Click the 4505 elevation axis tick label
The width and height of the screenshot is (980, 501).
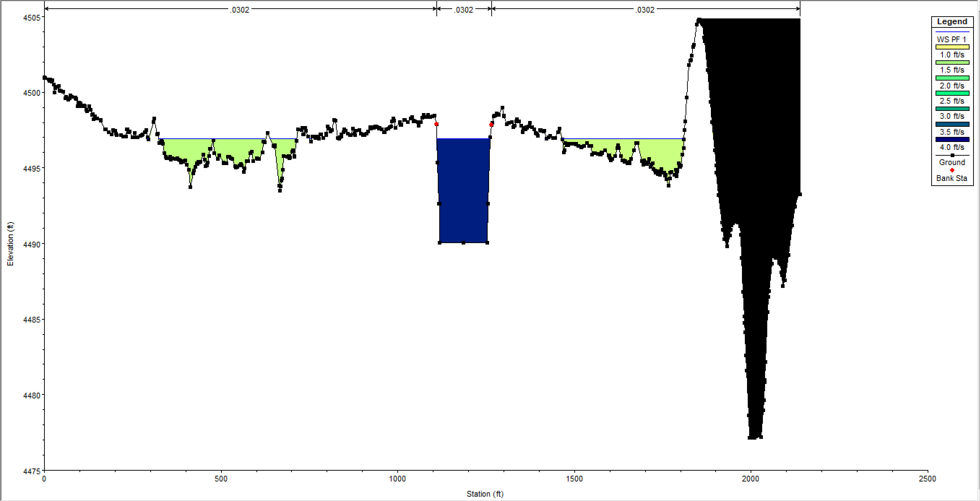tap(31, 17)
